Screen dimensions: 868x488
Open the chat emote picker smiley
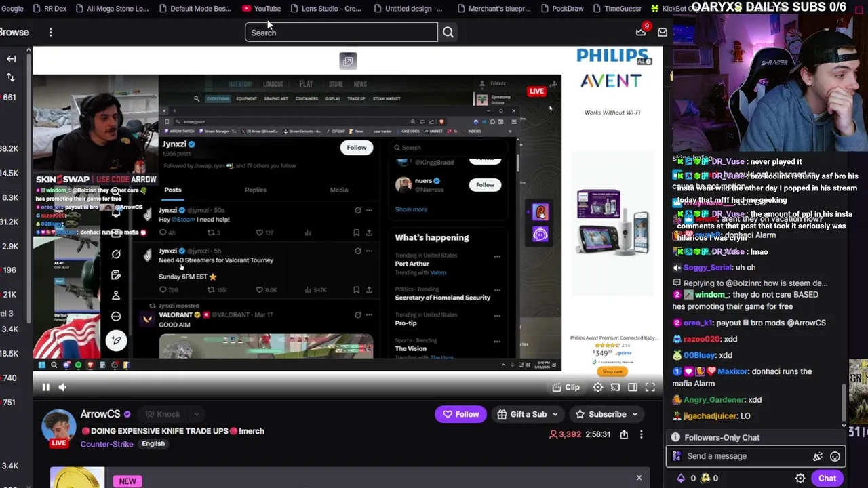(835, 457)
